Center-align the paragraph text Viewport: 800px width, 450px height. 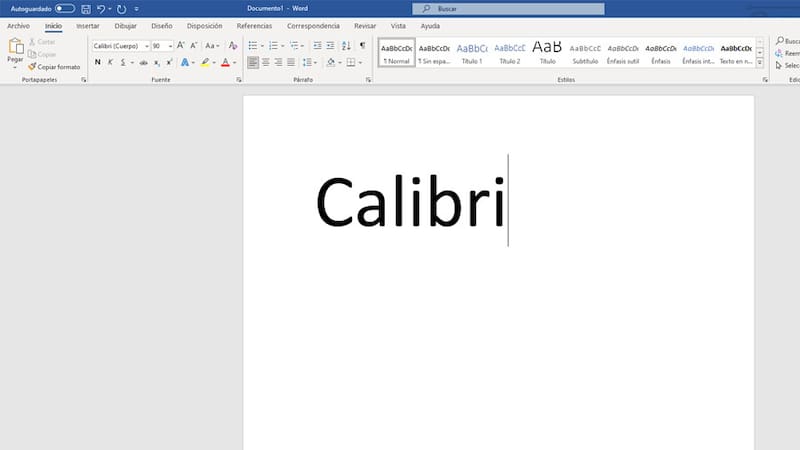tap(265, 62)
